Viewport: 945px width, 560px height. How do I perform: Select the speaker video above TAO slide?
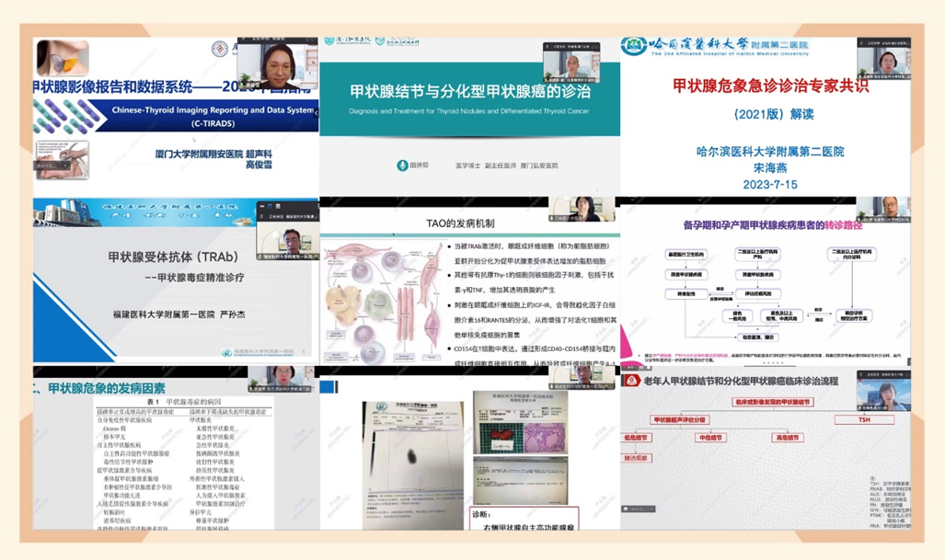coord(582,207)
